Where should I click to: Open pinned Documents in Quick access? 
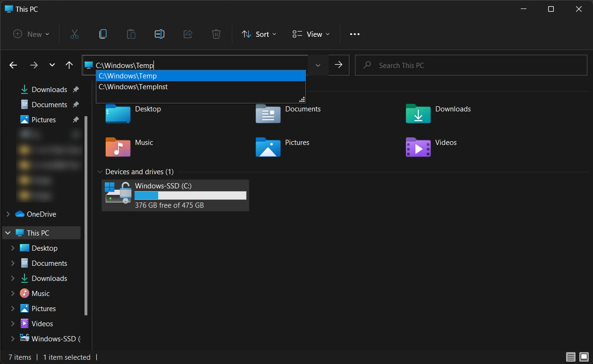pyautogui.click(x=49, y=104)
